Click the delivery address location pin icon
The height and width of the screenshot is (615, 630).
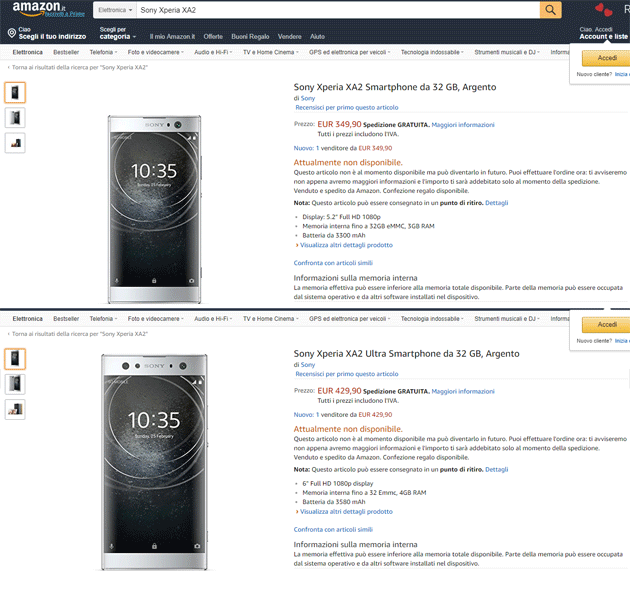tap(11, 33)
